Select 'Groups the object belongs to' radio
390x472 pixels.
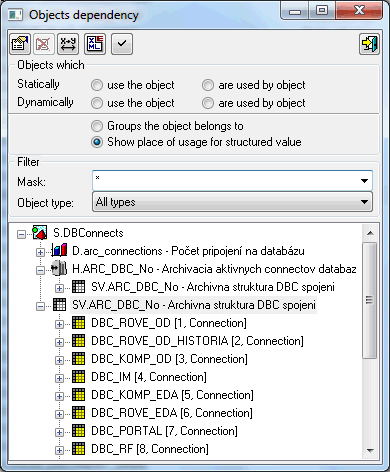tap(97, 126)
